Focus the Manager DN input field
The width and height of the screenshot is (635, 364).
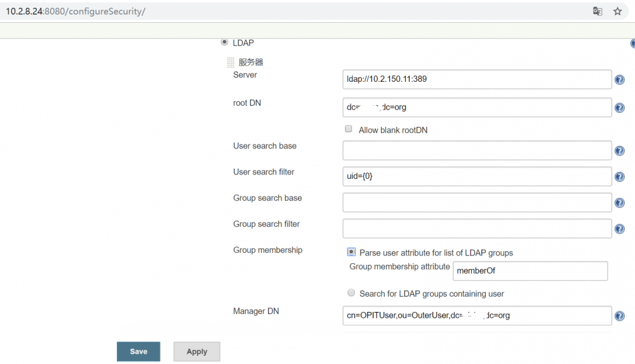(477, 315)
